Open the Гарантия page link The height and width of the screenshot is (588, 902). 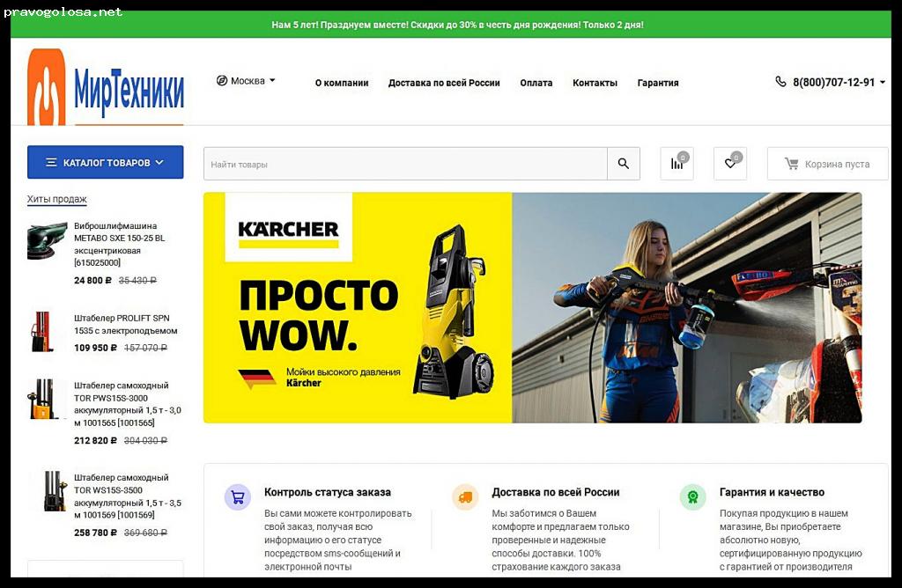pos(657,82)
